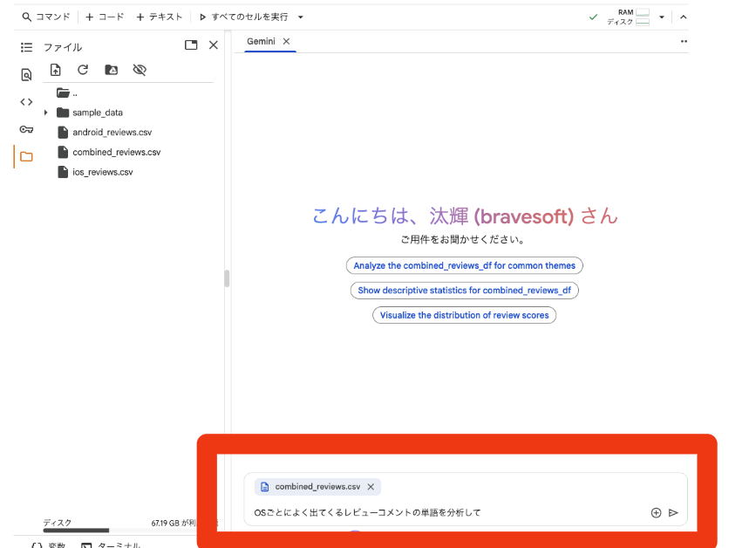
Task: Click 'Analyze the combined_reviews_df for common themes'
Action: pos(464,265)
